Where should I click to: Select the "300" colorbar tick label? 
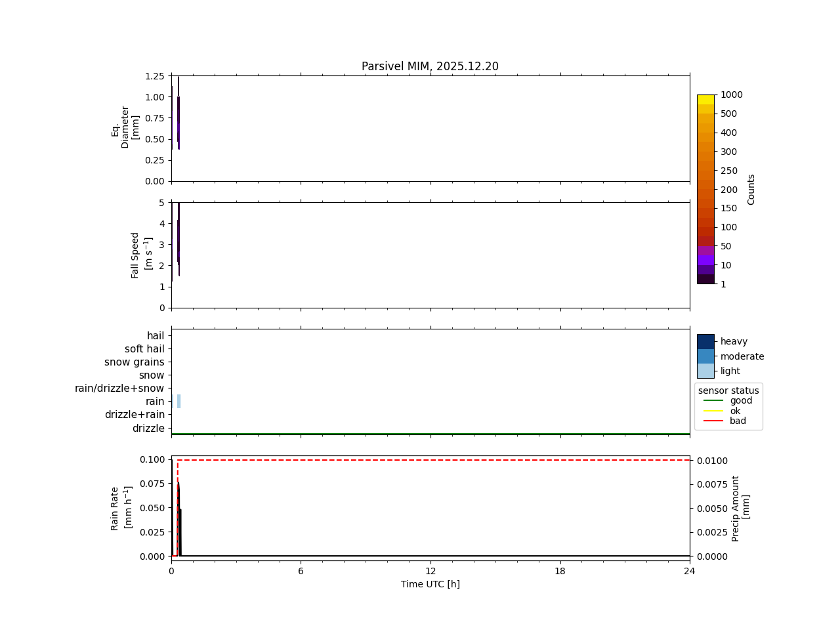coord(729,152)
